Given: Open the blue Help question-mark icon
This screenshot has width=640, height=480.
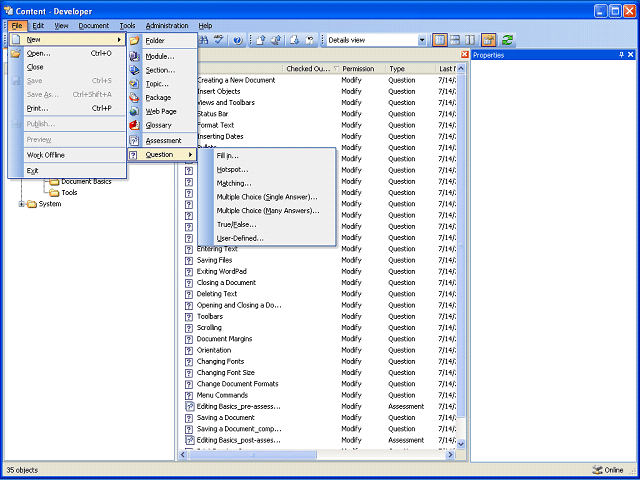Looking at the screenshot, I should 238,40.
